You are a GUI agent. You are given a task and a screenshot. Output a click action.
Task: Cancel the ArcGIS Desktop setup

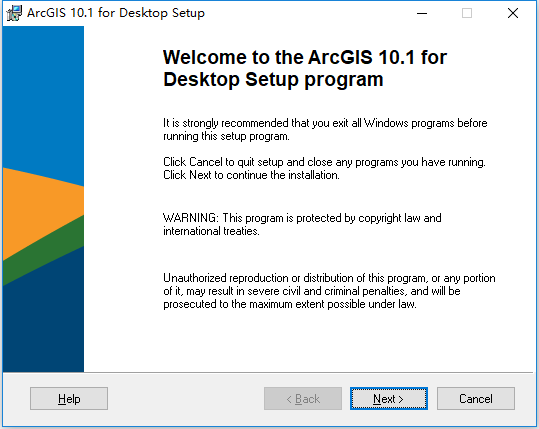(476, 399)
